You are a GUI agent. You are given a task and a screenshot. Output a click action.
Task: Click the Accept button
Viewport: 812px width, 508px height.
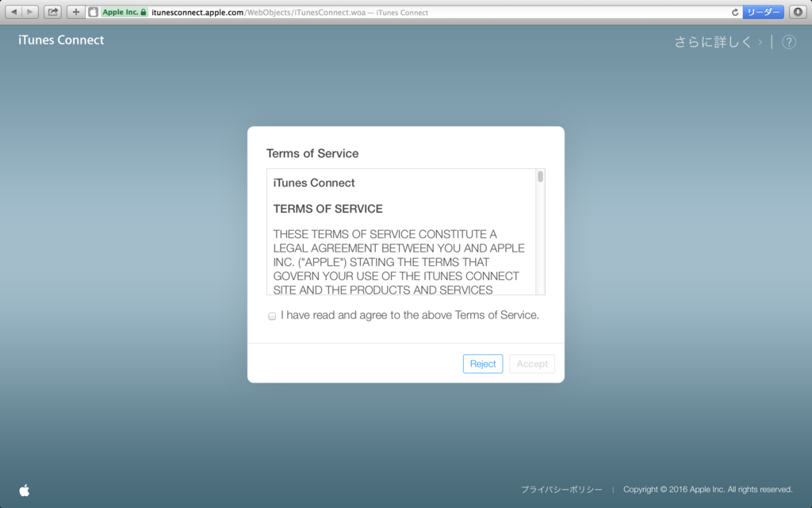[532, 364]
